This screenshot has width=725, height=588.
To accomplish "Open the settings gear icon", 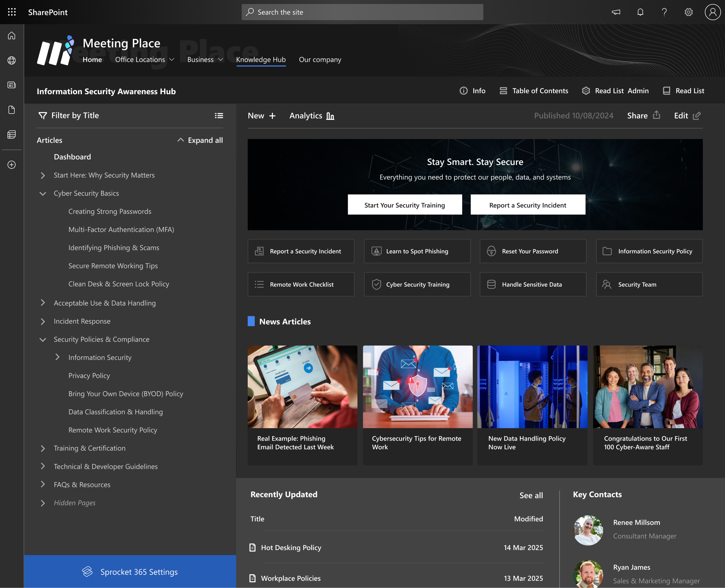I will coord(688,12).
